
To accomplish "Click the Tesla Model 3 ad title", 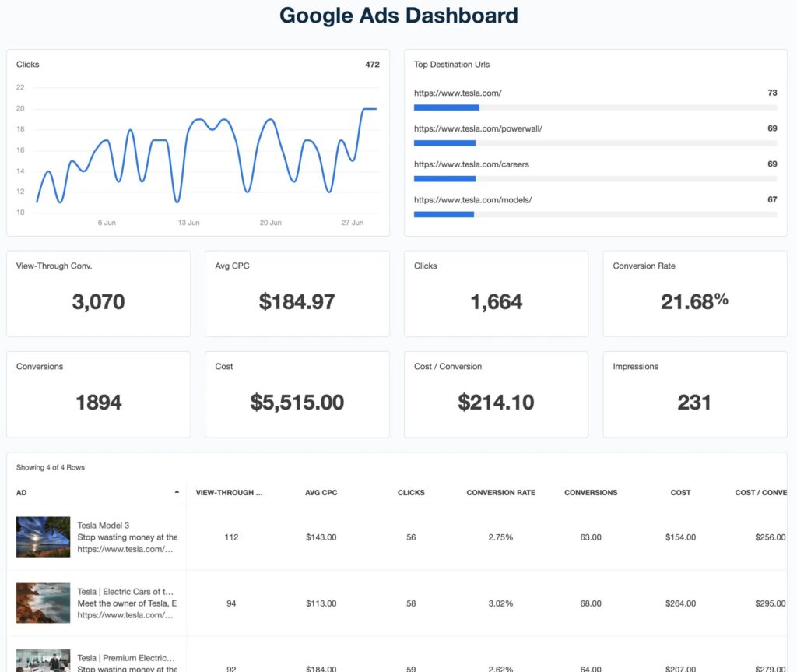I will [104, 526].
